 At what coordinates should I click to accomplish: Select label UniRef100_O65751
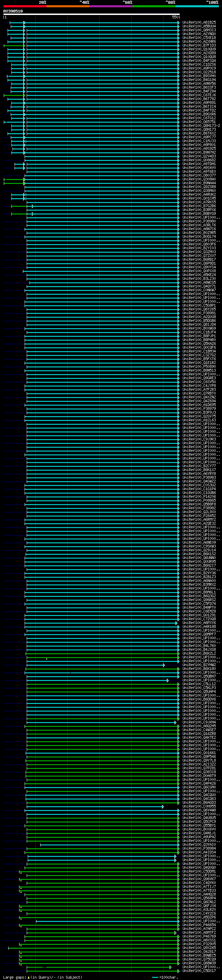[199, 122]
